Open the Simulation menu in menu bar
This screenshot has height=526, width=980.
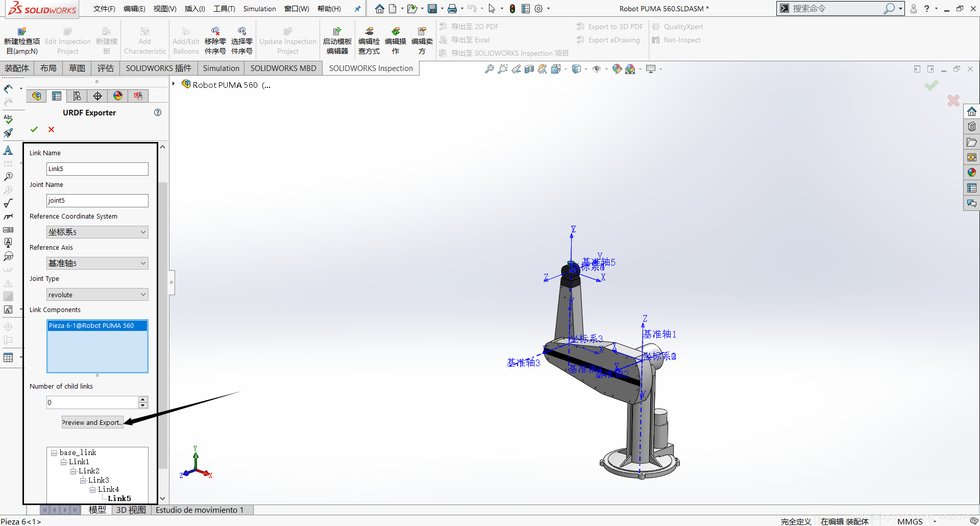coord(259,9)
